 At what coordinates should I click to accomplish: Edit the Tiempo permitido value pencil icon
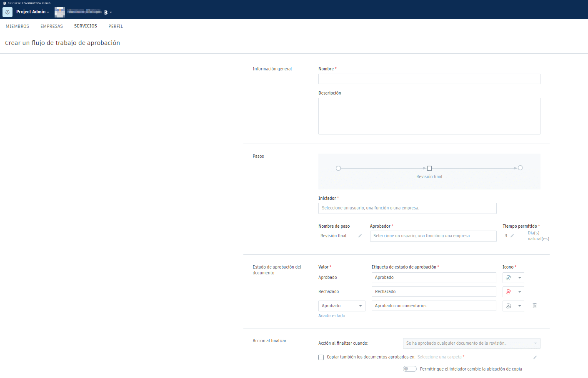[512, 236]
